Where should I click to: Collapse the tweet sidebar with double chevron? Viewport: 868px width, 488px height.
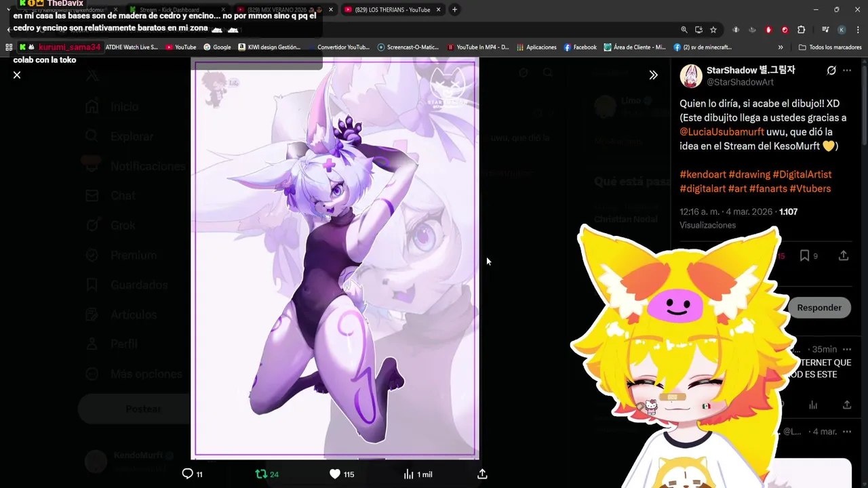pos(653,75)
